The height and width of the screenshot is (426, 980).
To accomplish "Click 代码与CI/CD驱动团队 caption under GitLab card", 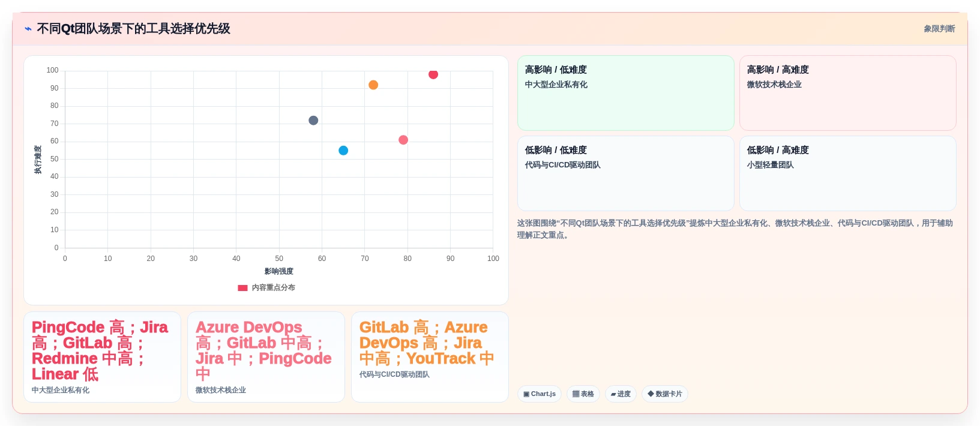I will 394,374.
